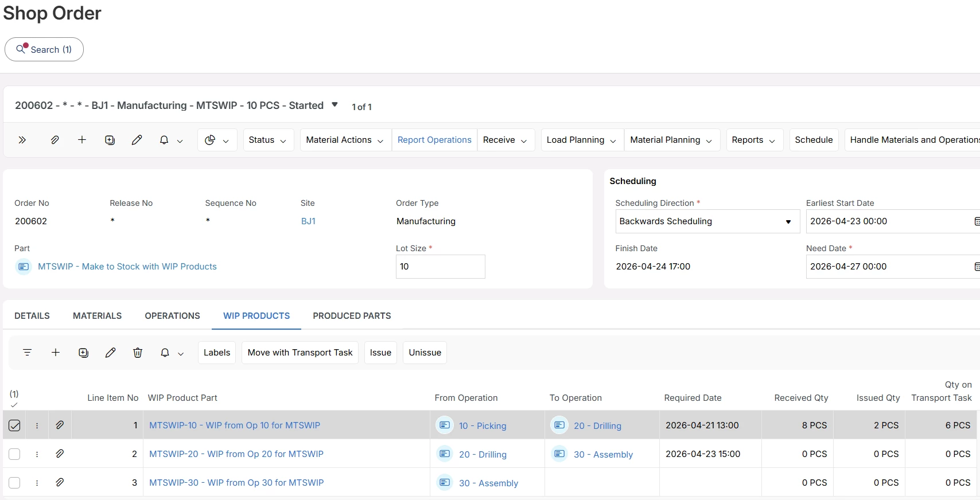Open row menu for MTSWIP-10 line
The width and height of the screenshot is (980, 500).
[37, 425]
